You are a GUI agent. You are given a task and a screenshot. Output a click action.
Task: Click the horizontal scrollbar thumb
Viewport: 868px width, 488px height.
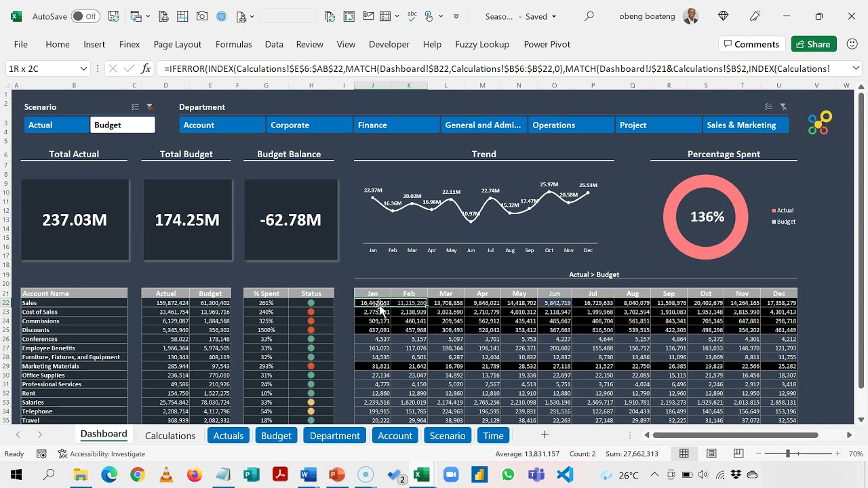pyautogui.click(x=735, y=435)
